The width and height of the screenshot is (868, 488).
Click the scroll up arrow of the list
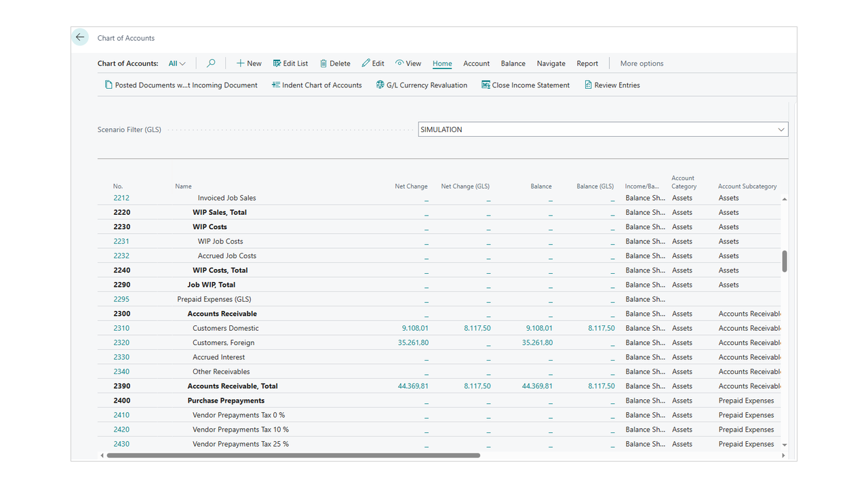coord(785,199)
